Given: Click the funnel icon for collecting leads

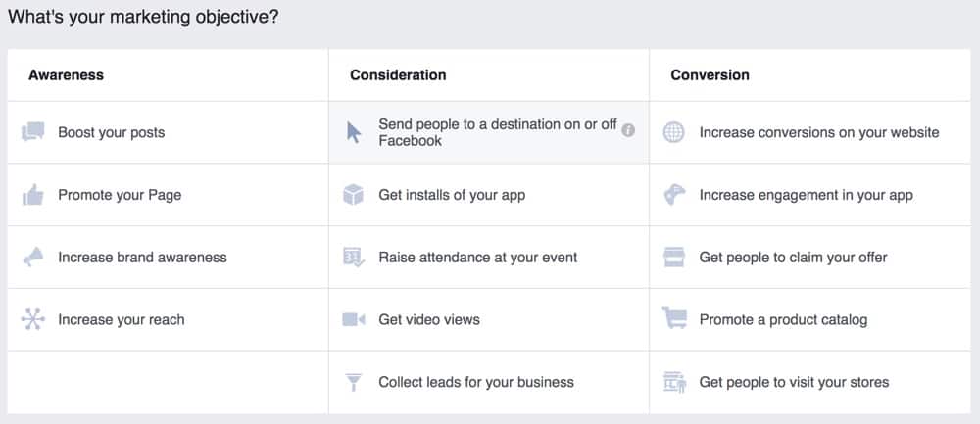Looking at the screenshot, I should click(354, 382).
